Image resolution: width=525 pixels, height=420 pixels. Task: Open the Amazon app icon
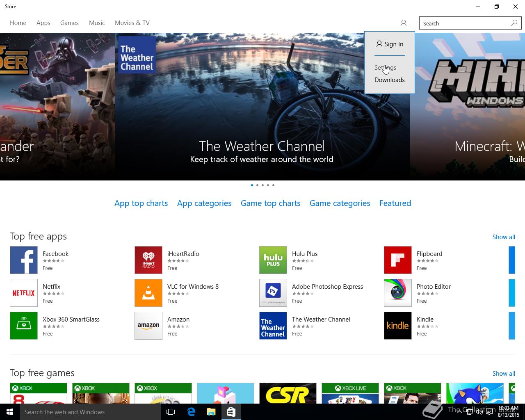pyautogui.click(x=148, y=326)
